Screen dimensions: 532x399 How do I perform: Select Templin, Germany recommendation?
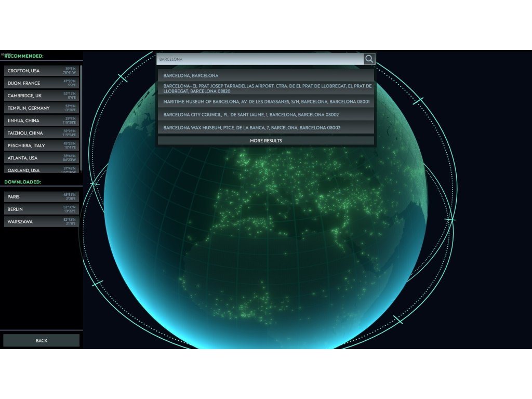[x=42, y=108]
